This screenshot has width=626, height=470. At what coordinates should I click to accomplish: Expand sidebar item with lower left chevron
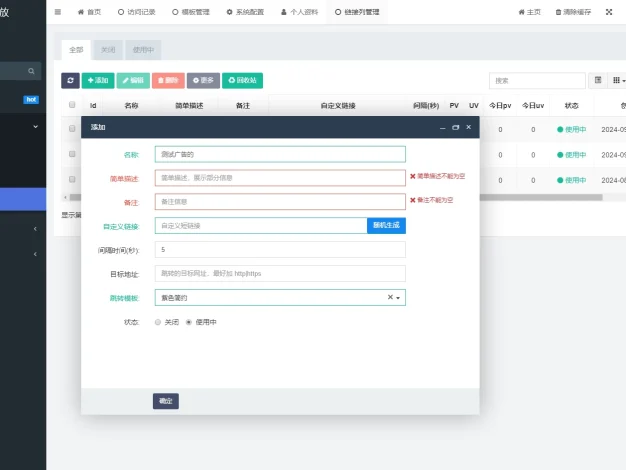click(35, 254)
